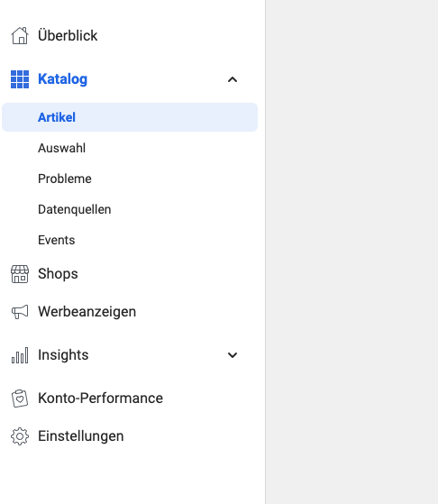Click the Konto-Performance clipboard heart icon
438x504 pixels.
(20, 399)
